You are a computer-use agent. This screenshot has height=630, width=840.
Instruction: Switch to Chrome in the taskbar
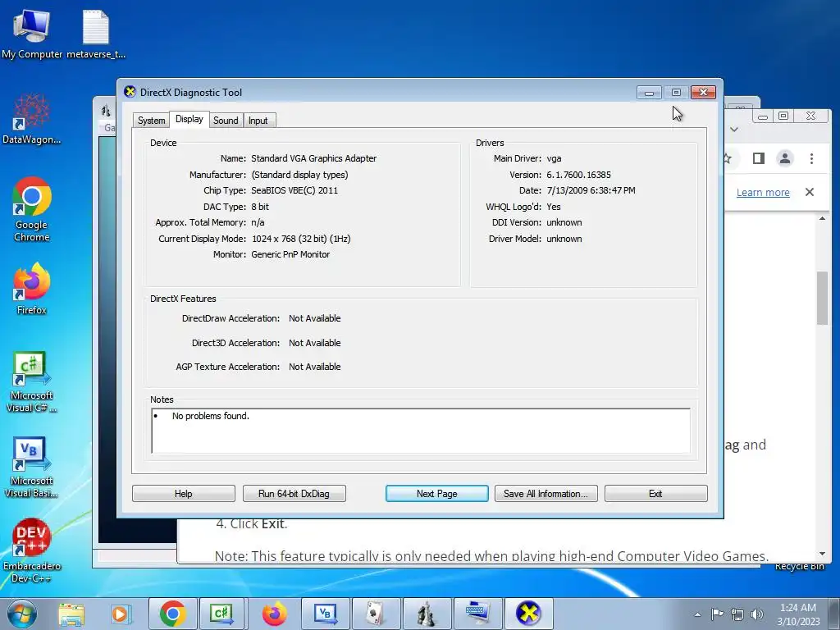click(x=172, y=614)
